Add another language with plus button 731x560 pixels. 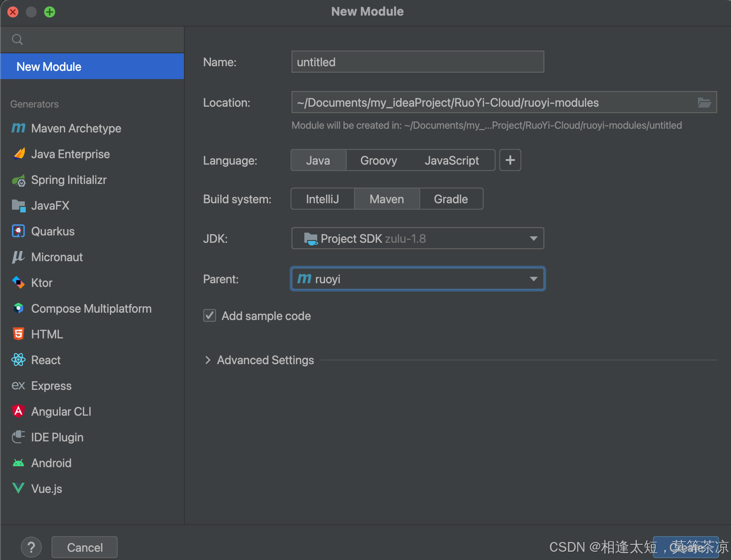click(x=510, y=160)
